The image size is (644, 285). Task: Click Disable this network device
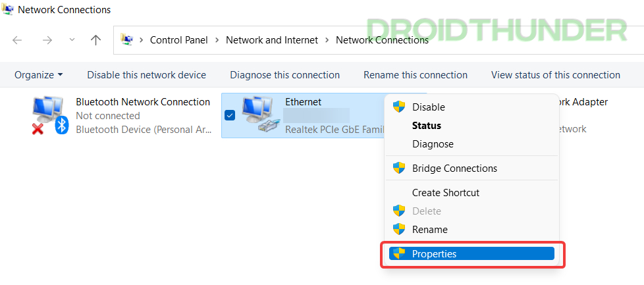point(147,75)
